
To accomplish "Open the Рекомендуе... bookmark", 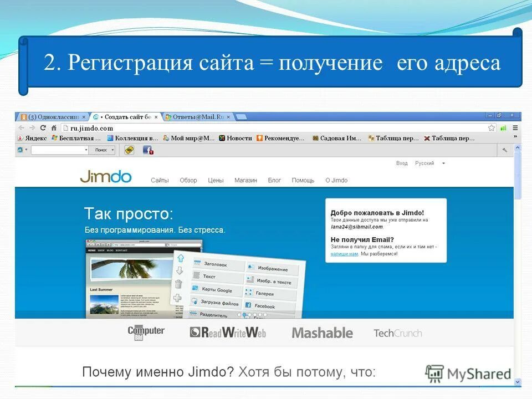I will click(x=280, y=138).
